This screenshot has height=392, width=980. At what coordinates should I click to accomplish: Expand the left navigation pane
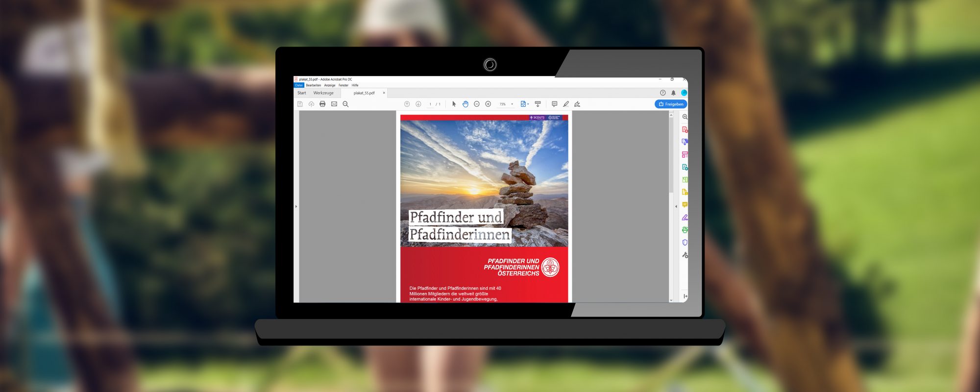(x=296, y=206)
